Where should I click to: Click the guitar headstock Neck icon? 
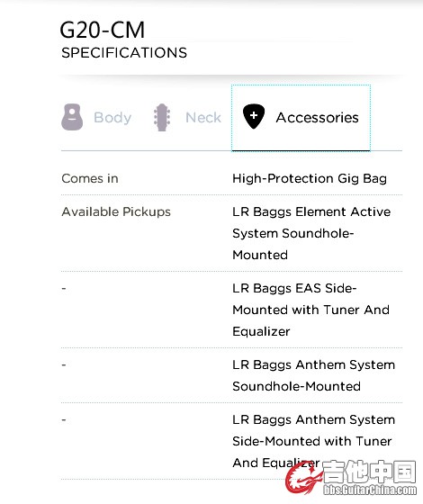point(162,117)
